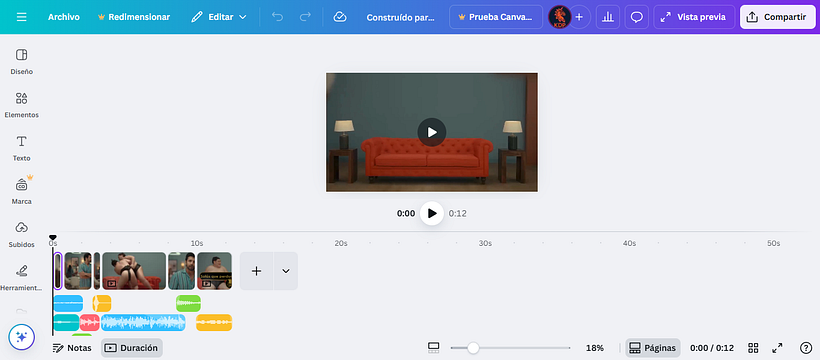820x360 pixels.
Task: Click the cloud save status icon
Action: pos(340,17)
